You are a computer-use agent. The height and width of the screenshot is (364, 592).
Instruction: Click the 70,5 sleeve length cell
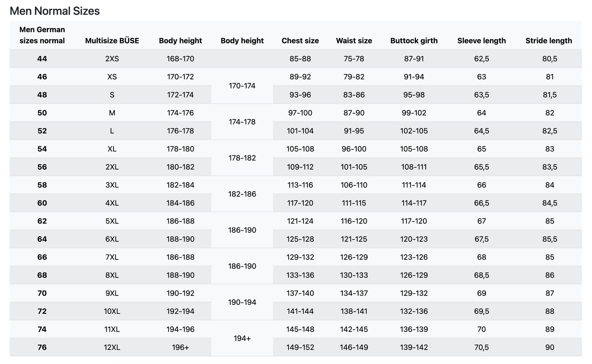[x=481, y=347]
